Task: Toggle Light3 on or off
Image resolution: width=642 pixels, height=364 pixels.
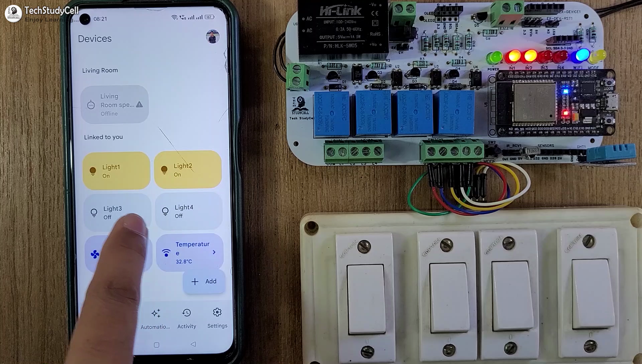Action: click(x=115, y=212)
